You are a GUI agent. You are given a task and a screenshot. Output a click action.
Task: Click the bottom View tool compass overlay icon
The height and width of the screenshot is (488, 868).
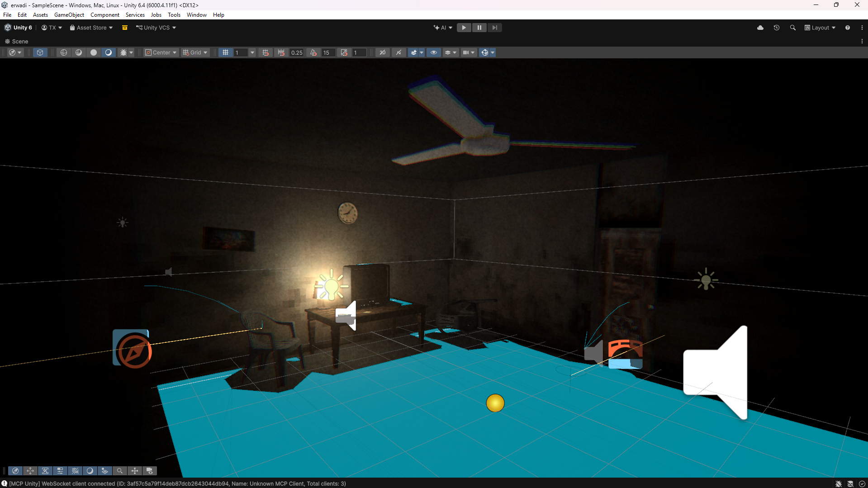coord(15,471)
